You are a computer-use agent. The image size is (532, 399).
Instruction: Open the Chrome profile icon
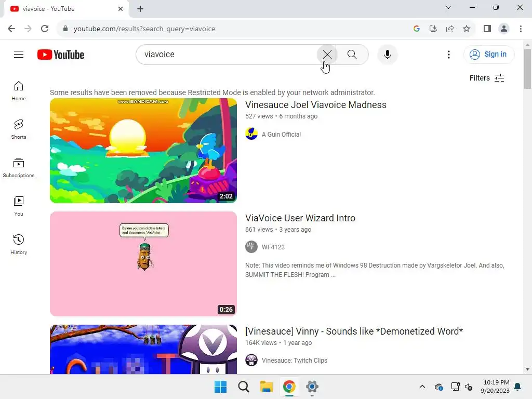click(504, 29)
